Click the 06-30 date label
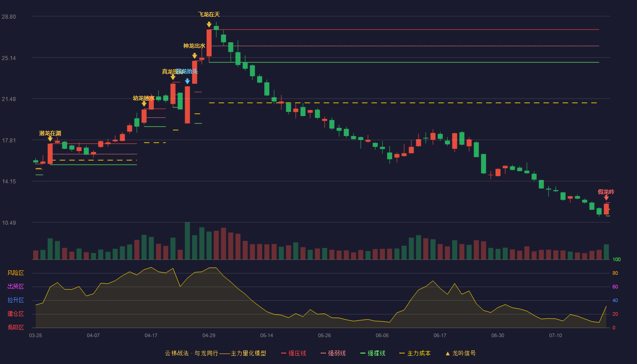Viewport: 637px width, 364px height. (498, 335)
